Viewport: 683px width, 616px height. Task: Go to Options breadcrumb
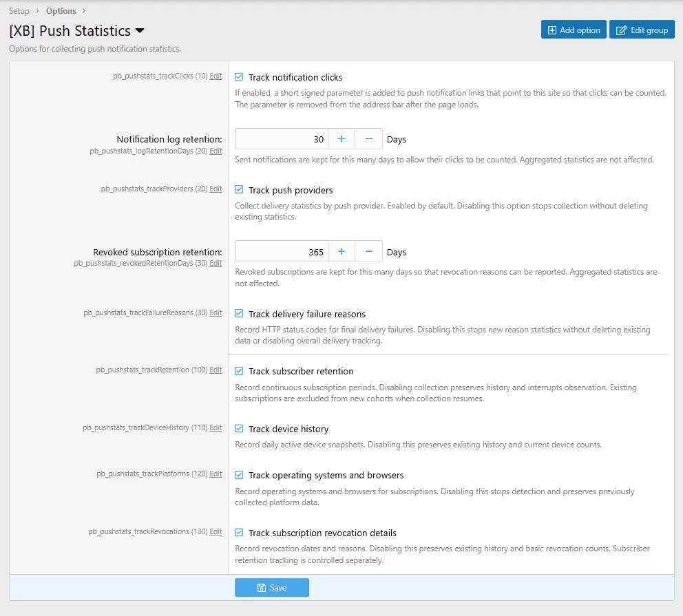(x=61, y=11)
